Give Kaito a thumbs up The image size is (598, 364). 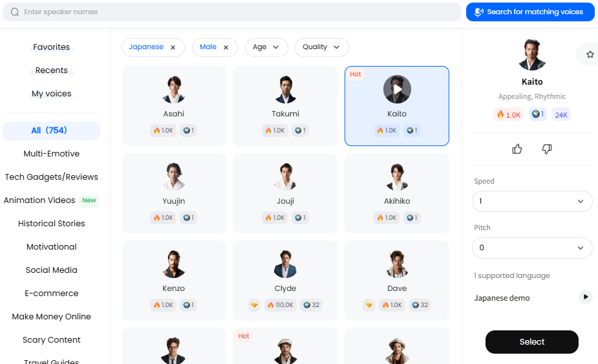click(x=517, y=149)
